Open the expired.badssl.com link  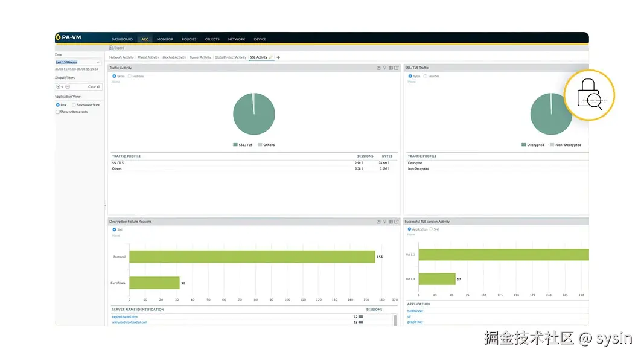tap(125, 316)
